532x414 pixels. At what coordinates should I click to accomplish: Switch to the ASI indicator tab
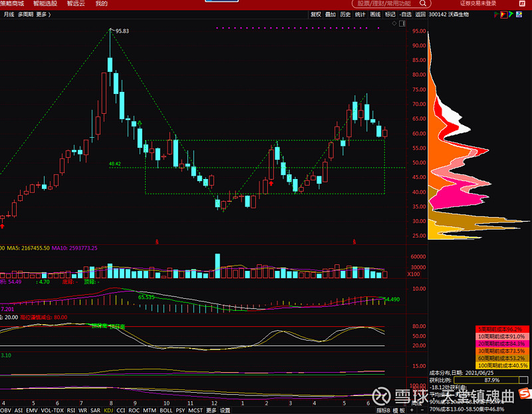coord(19,410)
